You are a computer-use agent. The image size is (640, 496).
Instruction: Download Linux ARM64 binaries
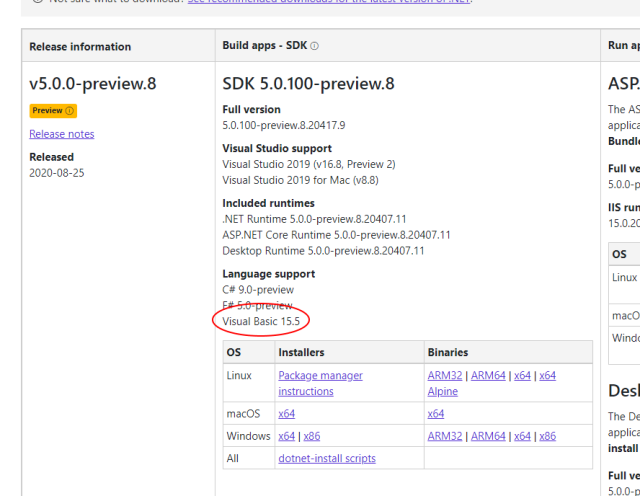point(488,375)
